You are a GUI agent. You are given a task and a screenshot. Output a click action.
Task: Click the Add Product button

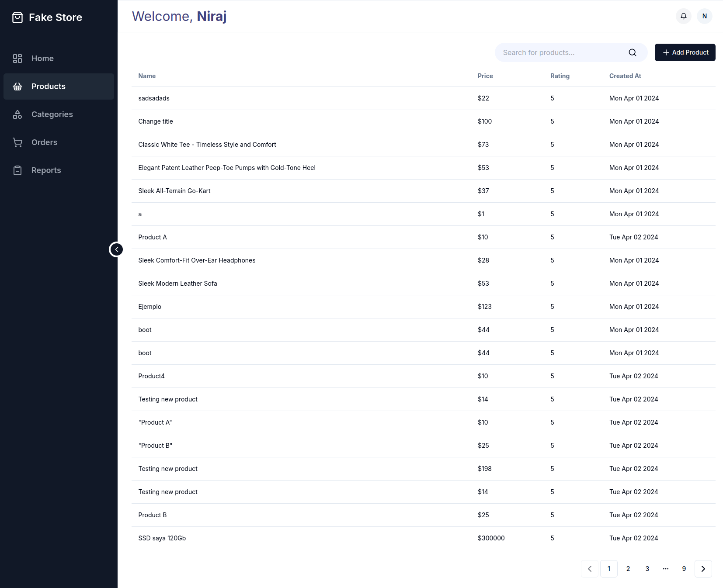click(x=685, y=52)
